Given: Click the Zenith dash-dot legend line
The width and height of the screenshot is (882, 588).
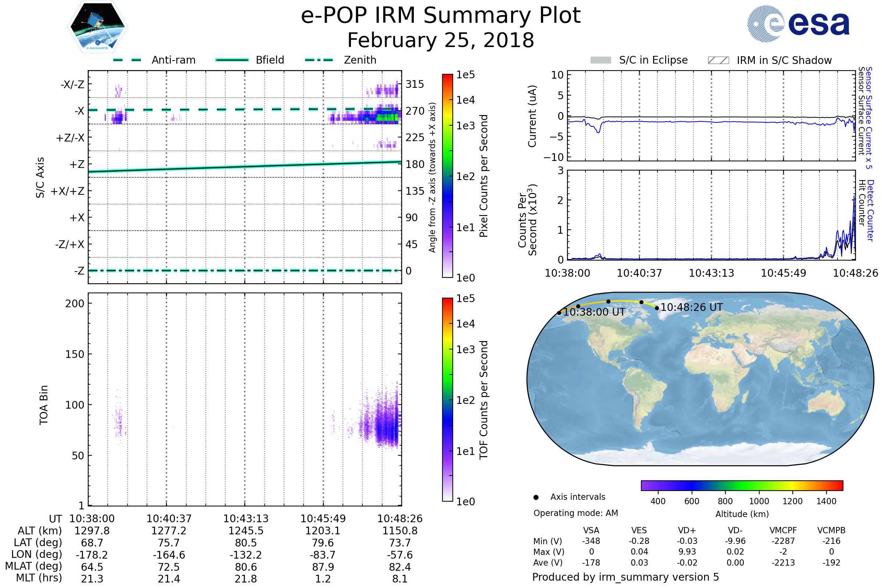Looking at the screenshot, I should click(x=319, y=60).
